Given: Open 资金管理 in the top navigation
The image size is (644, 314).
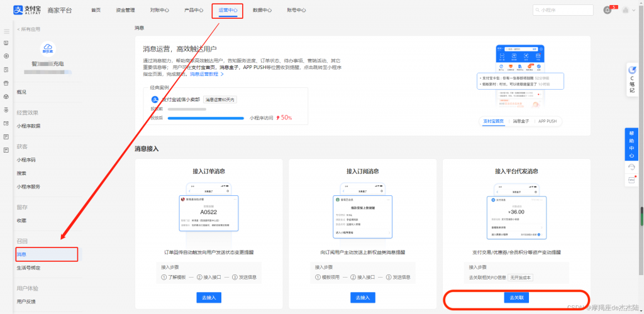Looking at the screenshot, I should tap(125, 10).
